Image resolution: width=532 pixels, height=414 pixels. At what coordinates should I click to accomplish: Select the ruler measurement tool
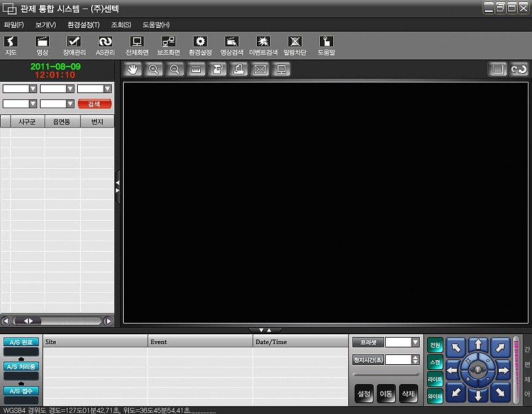(x=196, y=69)
